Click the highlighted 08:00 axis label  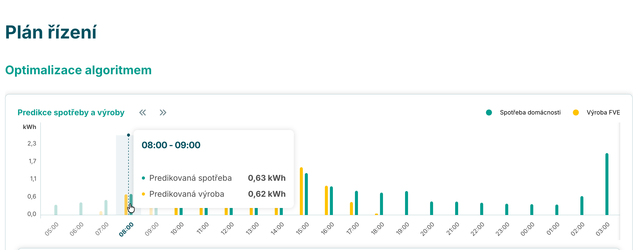click(126, 229)
